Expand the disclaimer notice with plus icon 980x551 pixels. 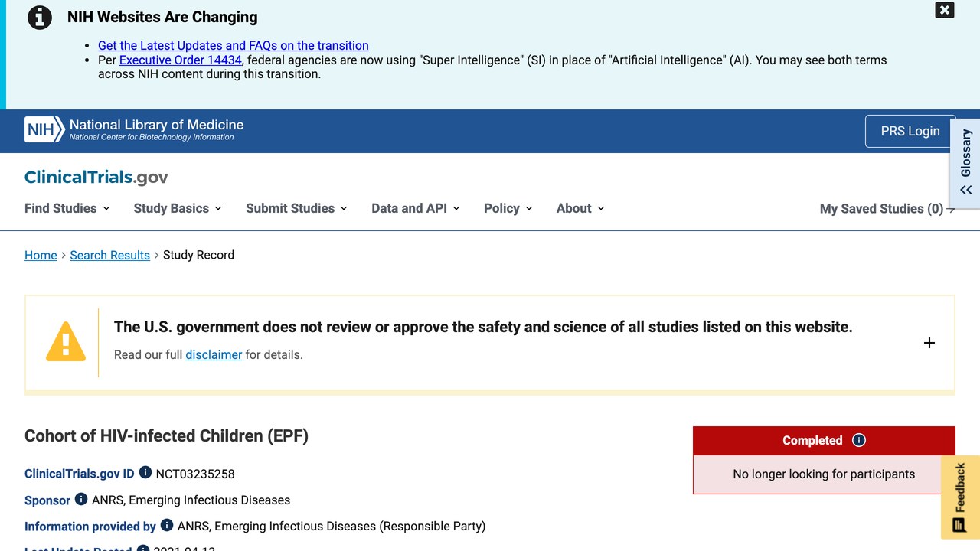929,343
